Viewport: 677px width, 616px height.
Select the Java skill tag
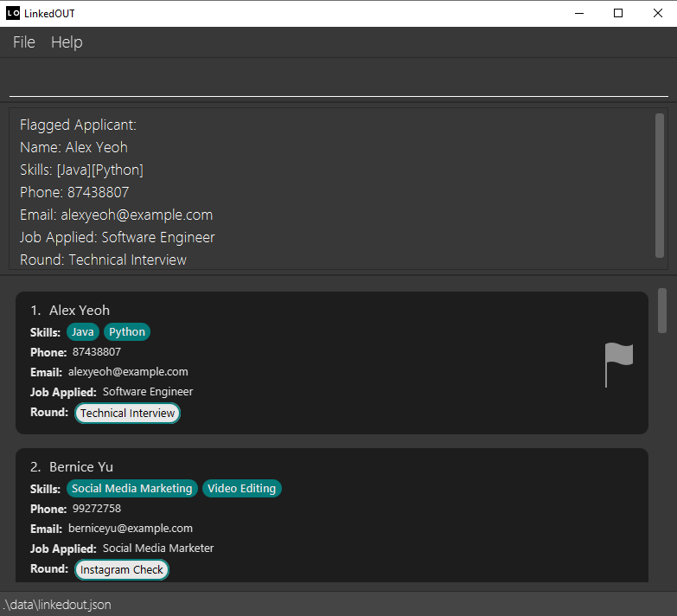[83, 332]
